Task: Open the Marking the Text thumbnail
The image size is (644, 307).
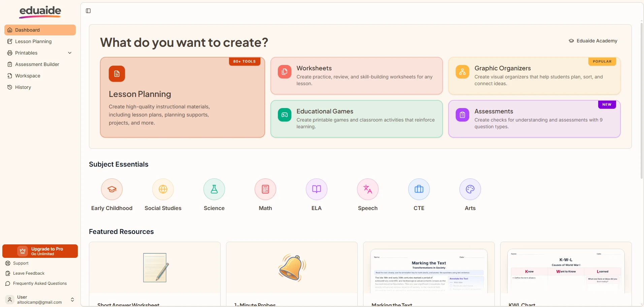Action: coord(429,268)
